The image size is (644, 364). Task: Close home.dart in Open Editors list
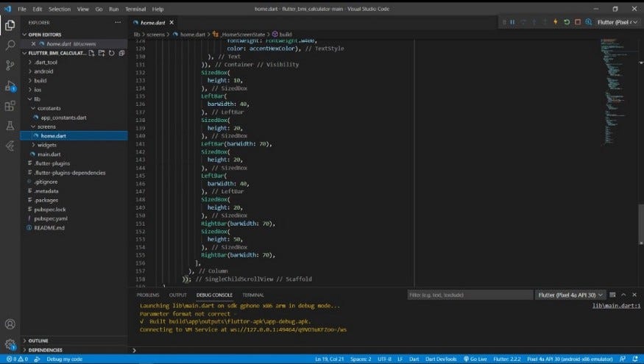click(33, 44)
